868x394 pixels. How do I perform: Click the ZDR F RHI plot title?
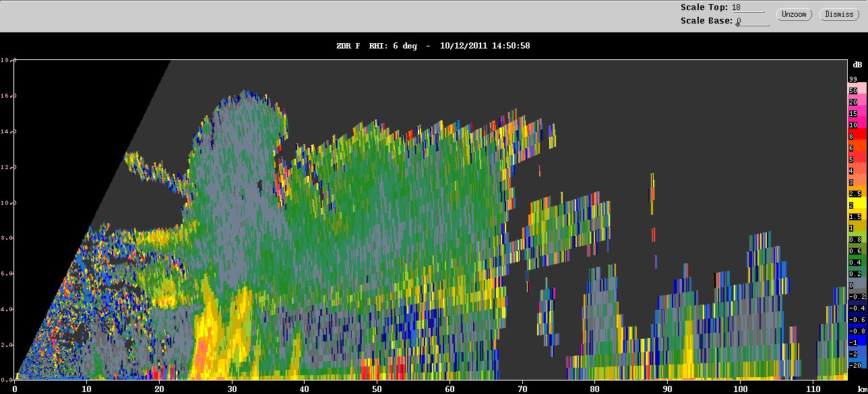pyautogui.click(x=433, y=46)
